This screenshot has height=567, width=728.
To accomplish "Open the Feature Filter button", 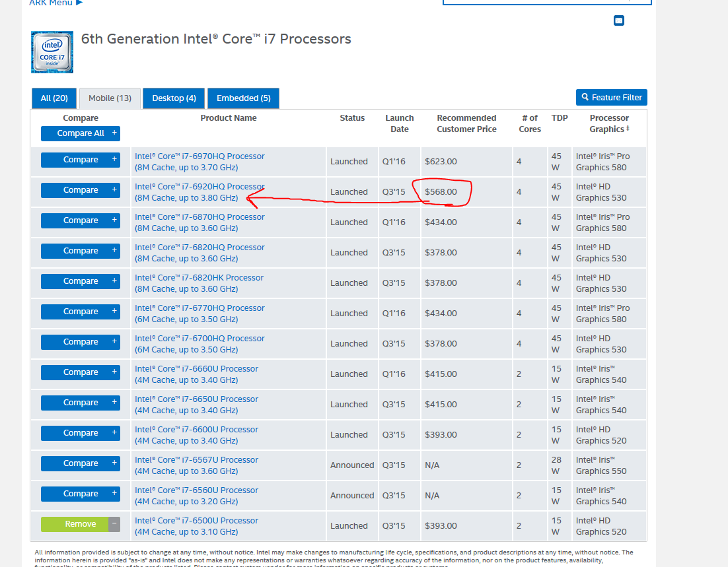I will coord(612,98).
